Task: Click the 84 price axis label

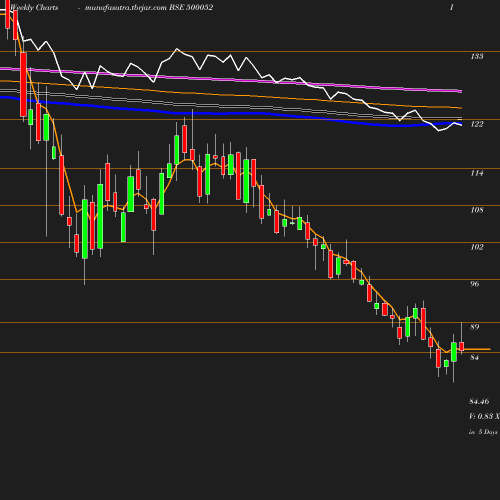Action: coord(475,357)
